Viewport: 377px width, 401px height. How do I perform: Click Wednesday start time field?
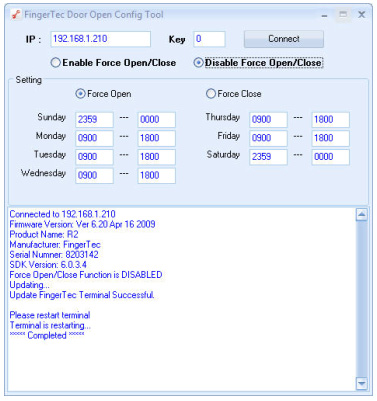pos(94,176)
